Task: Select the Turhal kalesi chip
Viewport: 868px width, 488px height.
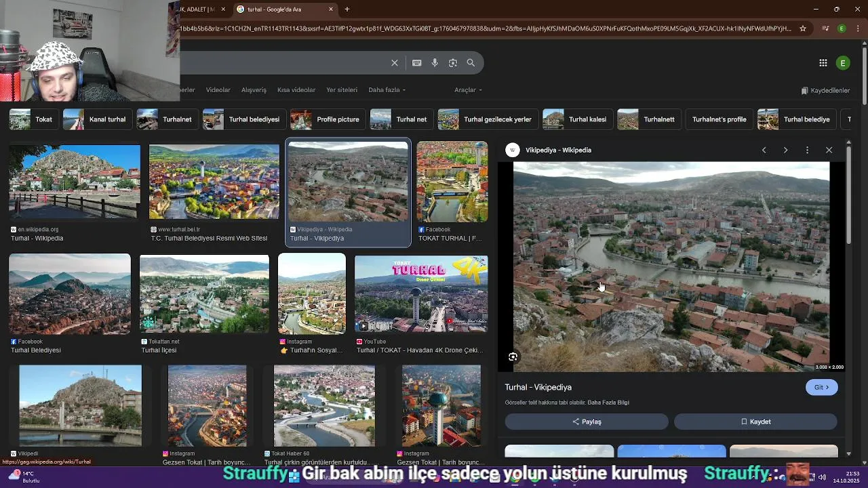Action: point(576,119)
